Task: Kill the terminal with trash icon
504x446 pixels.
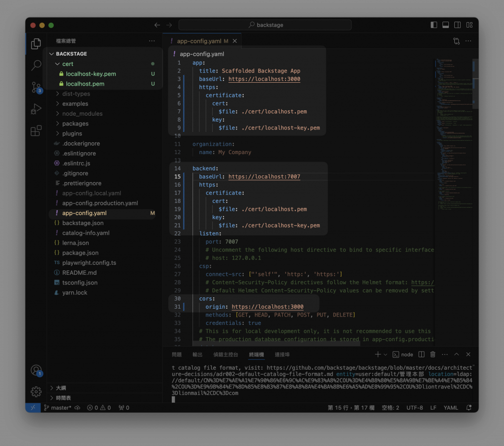Action: click(x=433, y=354)
